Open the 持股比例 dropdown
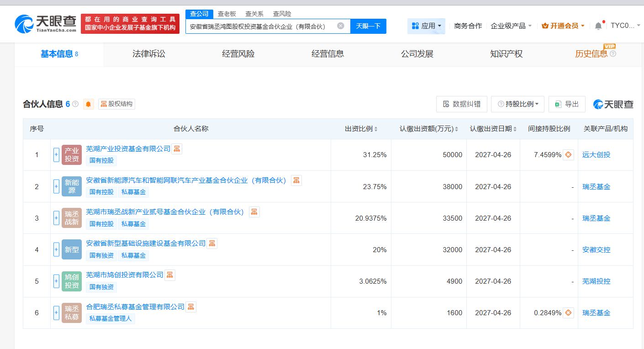 click(x=518, y=104)
